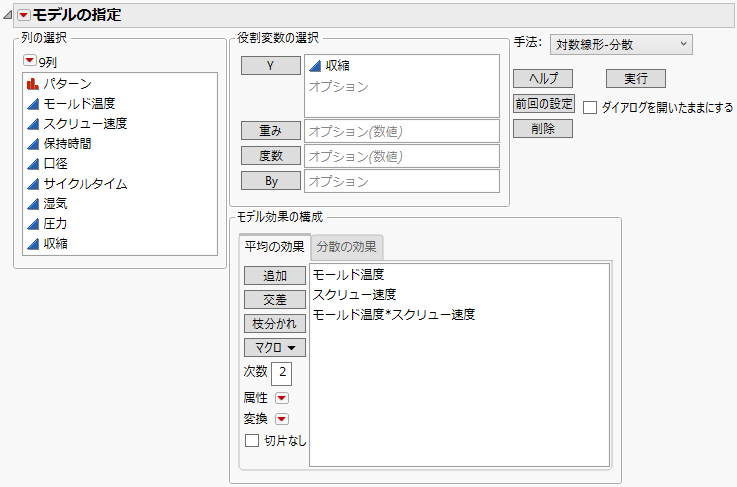Open the red triangle menu next to 9列
The width and height of the screenshot is (737, 487).
pos(29,60)
